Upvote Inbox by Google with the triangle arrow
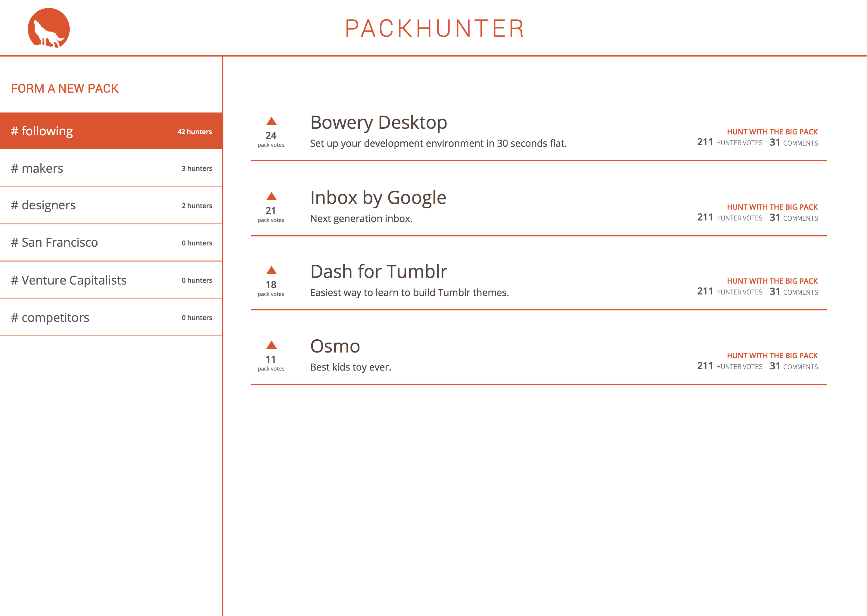 click(271, 196)
